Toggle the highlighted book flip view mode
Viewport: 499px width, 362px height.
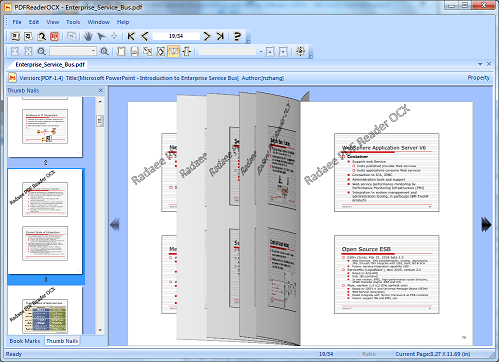(x=173, y=51)
